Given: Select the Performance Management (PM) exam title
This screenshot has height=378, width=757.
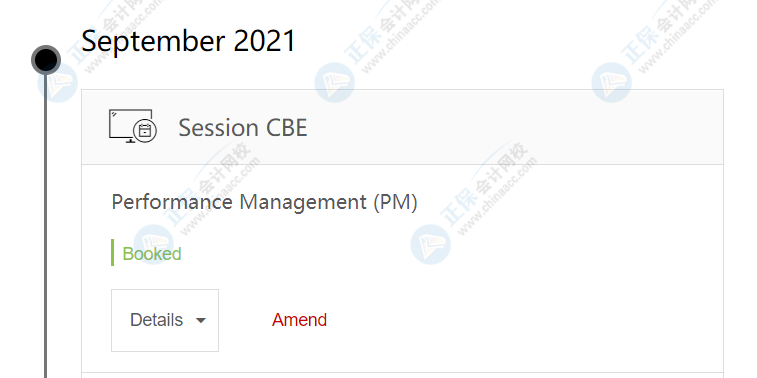Looking at the screenshot, I should 264,202.
